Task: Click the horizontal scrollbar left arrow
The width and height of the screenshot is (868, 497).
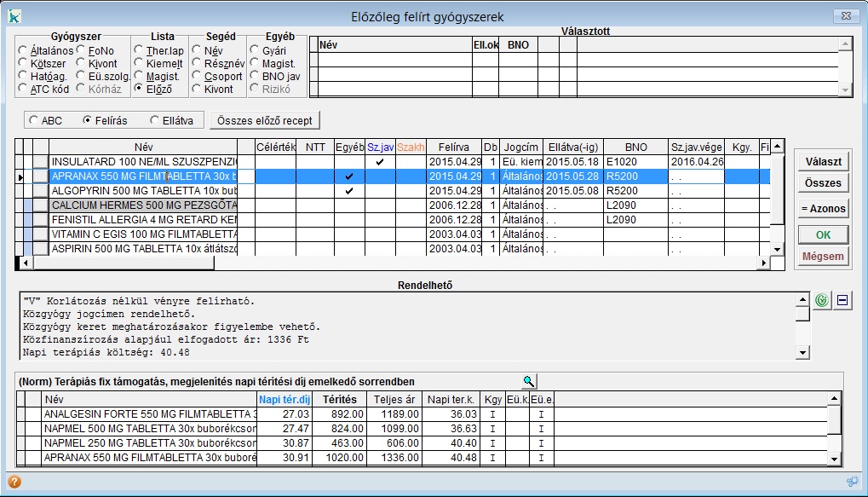Action: click(25, 263)
